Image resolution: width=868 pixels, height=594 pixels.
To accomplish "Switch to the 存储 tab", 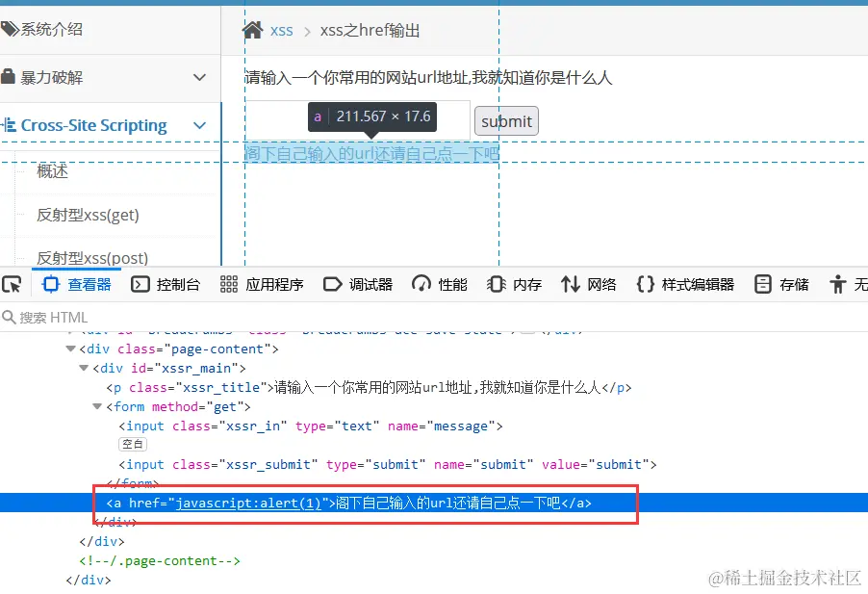I will 781,285.
